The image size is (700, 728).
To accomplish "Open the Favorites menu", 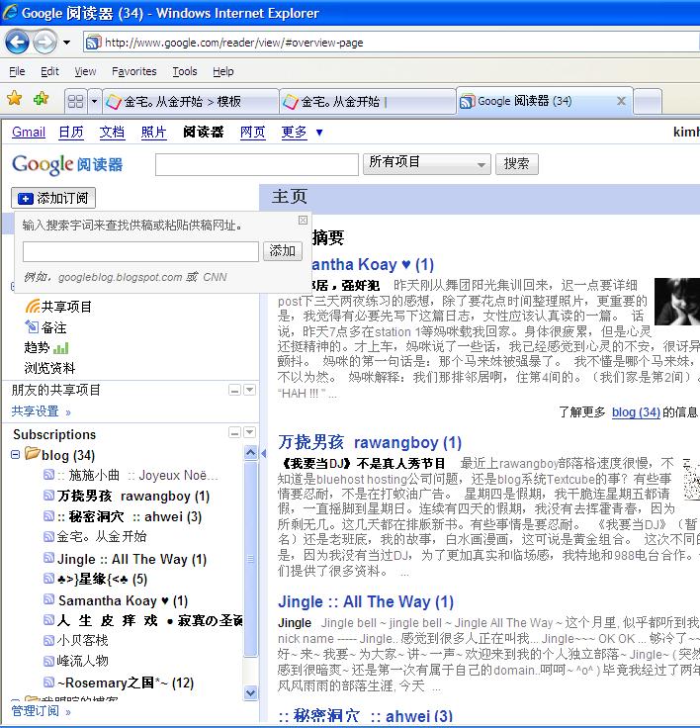I will 134,71.
